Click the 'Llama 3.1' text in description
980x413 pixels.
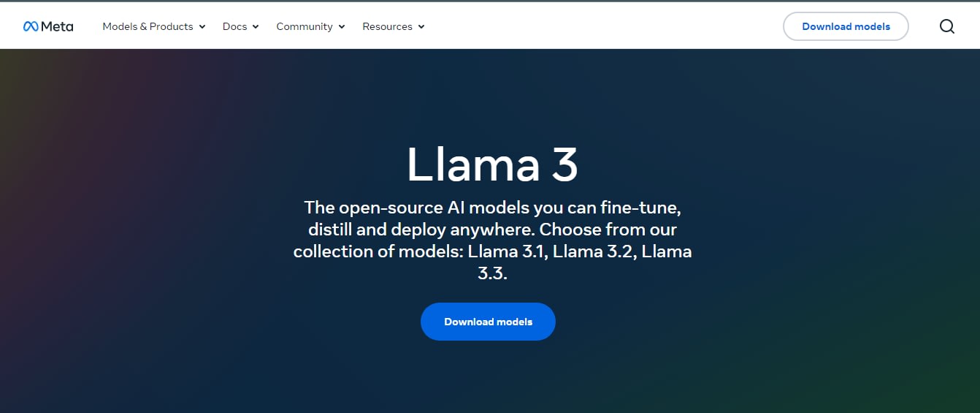(x=508, y=251)
